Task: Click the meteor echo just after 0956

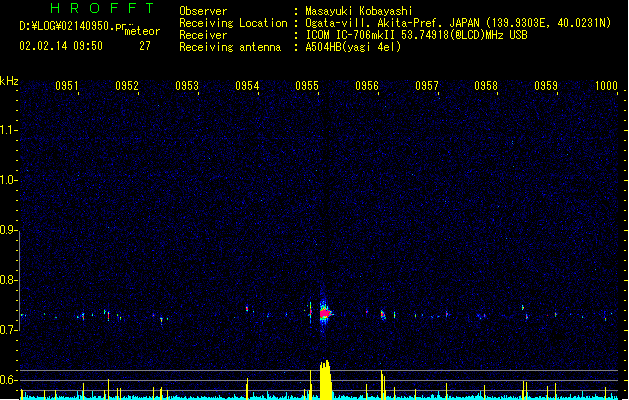Action: pos(383,315)
